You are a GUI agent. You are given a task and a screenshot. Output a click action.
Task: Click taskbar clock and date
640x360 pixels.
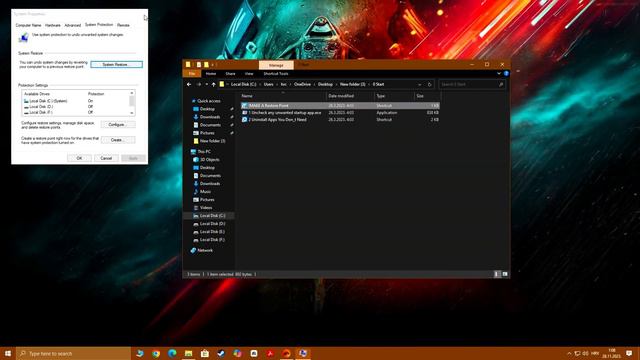(611, 353)
